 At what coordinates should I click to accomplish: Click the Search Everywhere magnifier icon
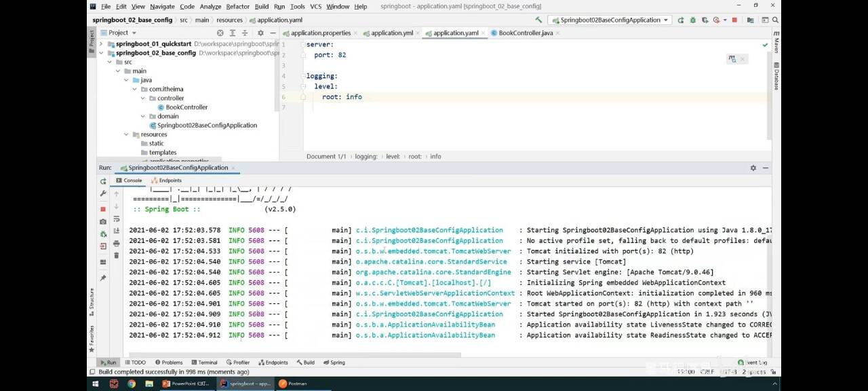tap(775, 20)
